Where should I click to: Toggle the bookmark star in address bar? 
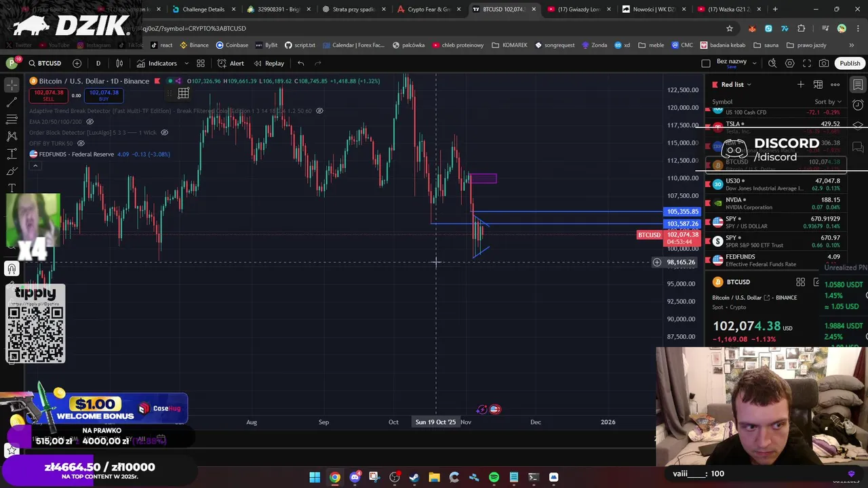[x=730, y=28]
